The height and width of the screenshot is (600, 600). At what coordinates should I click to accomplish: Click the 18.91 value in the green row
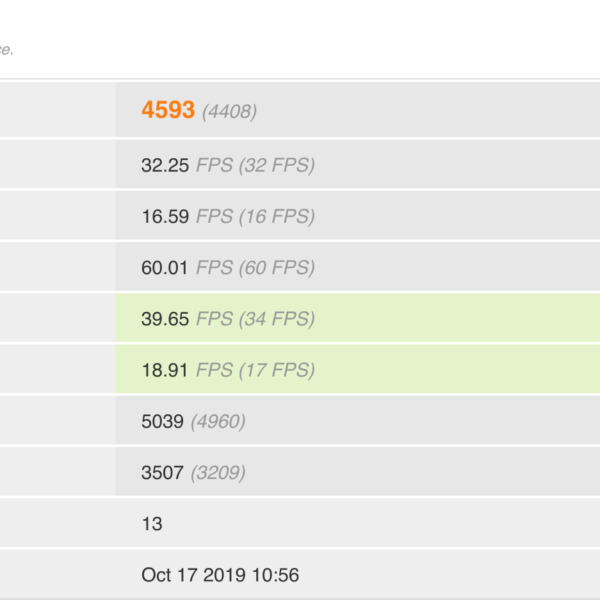pos(165,370)
